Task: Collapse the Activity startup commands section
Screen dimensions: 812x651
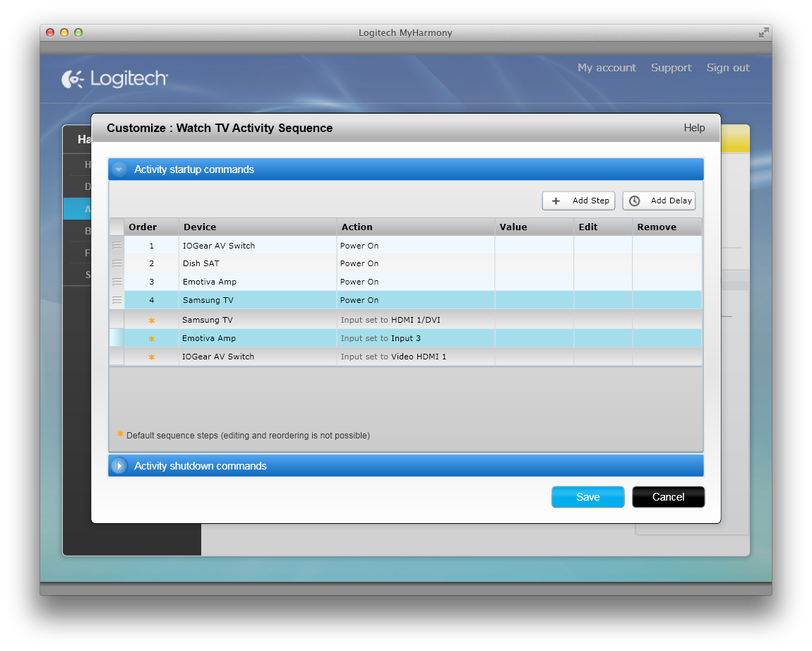Action: (x=119, y=169)
